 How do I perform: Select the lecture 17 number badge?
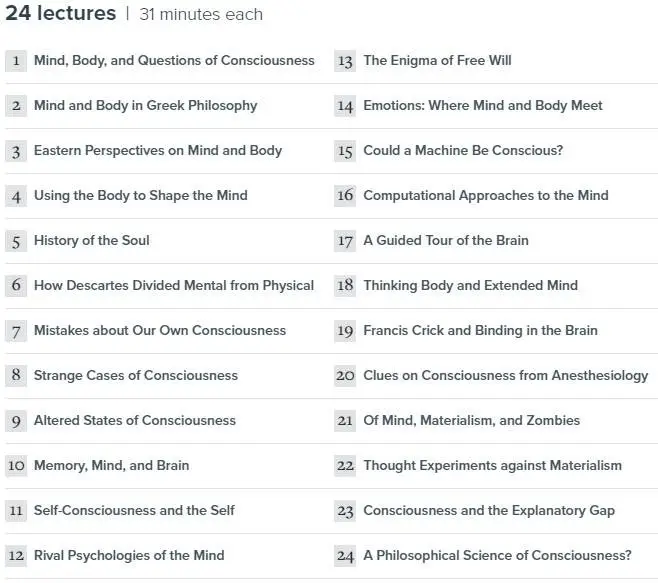(345, 241)
